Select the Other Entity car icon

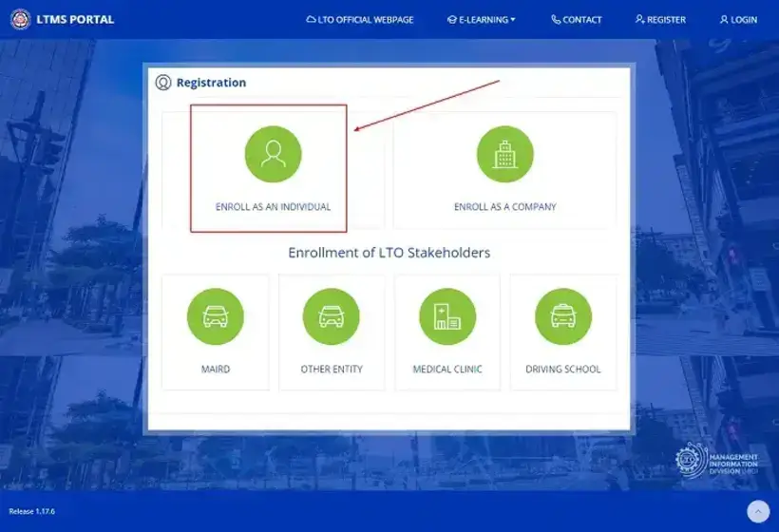click(331, 316)
